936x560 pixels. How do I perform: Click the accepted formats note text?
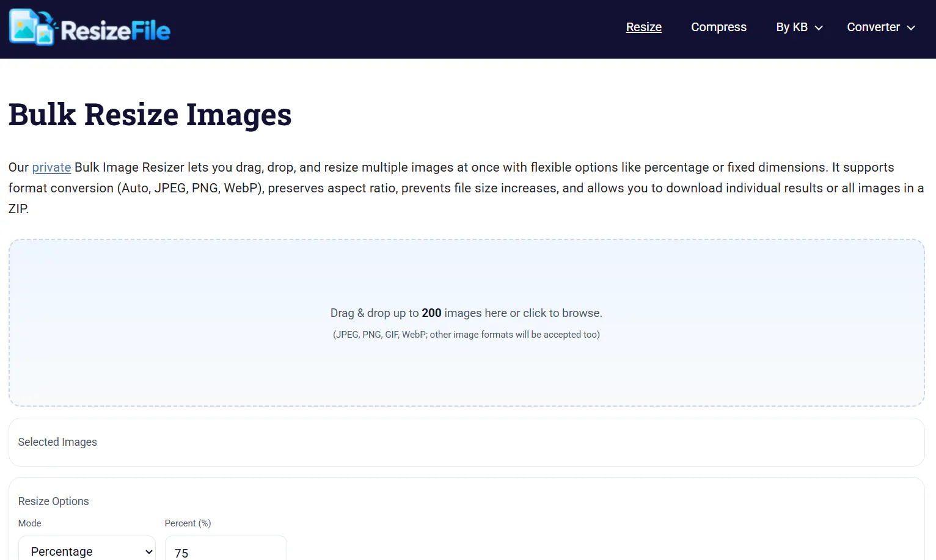tap(466, 335)
